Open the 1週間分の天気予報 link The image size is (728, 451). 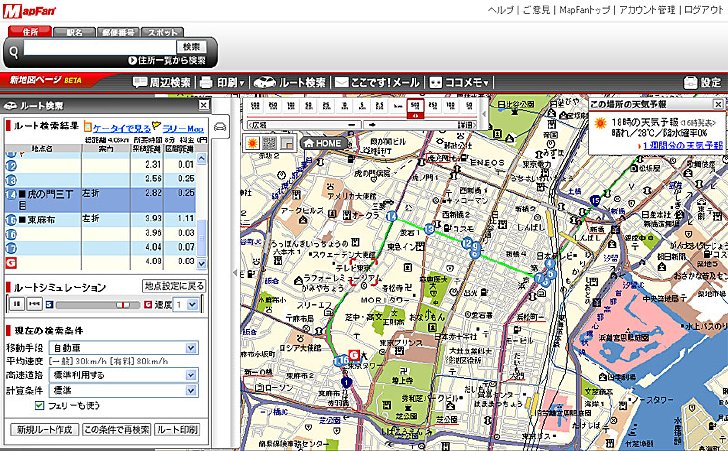[x=682, y=146]
